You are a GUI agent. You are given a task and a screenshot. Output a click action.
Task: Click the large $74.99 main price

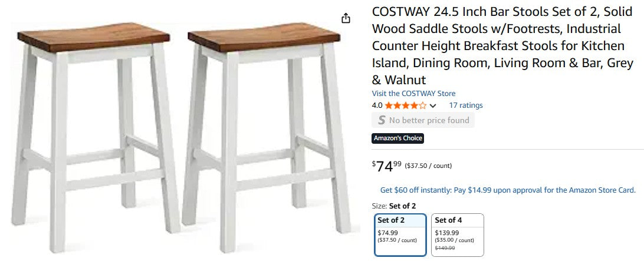386,167
